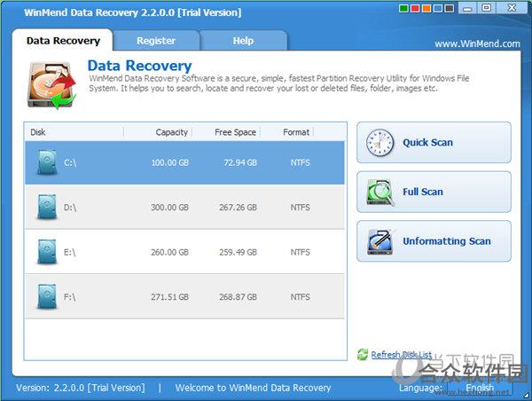Viewport: 532px width, 401px height.
Task: Sort by the Free Space column header
Action: click(x=226, y=132)
